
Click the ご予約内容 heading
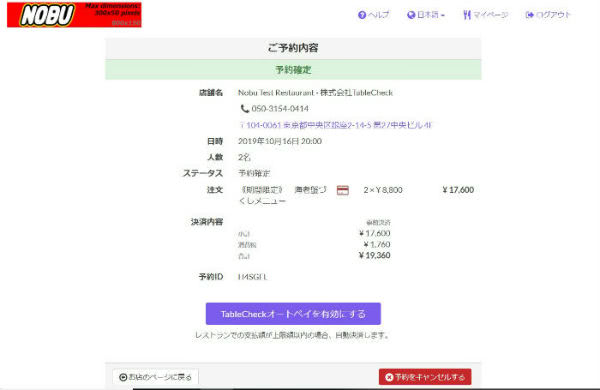[x=293, y=48]
